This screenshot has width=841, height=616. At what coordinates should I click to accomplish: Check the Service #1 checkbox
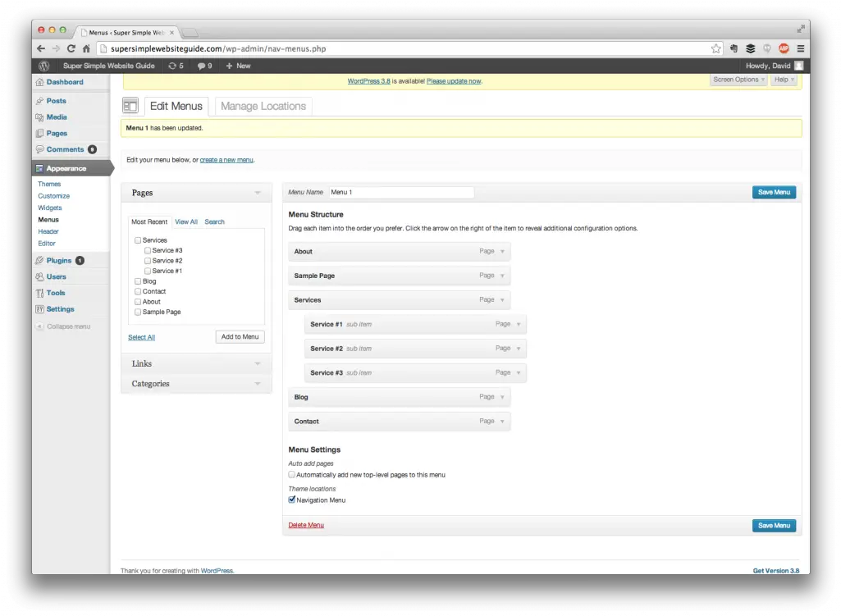point(148,271)
